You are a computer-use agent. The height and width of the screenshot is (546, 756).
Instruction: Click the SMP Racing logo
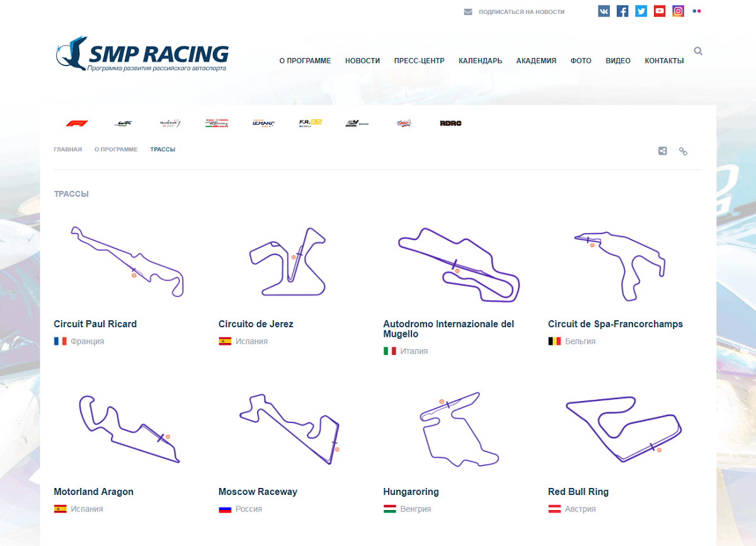142,54
